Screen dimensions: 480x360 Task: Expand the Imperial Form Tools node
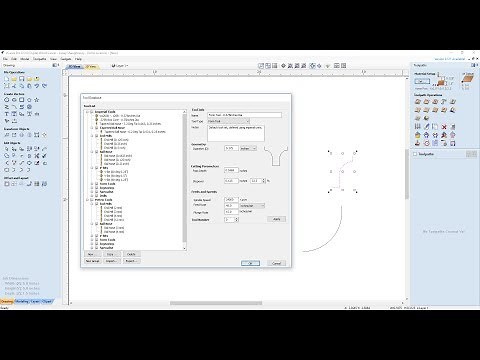point(92,184)
